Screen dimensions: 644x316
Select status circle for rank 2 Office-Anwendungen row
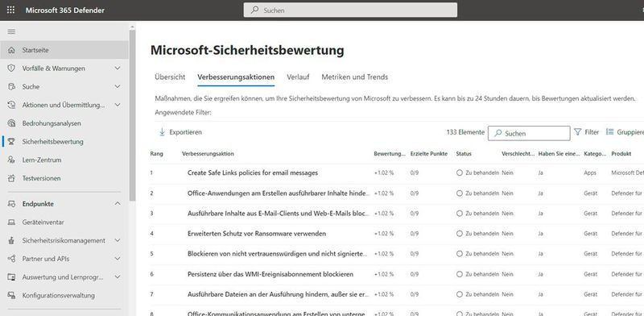(460, 193)
